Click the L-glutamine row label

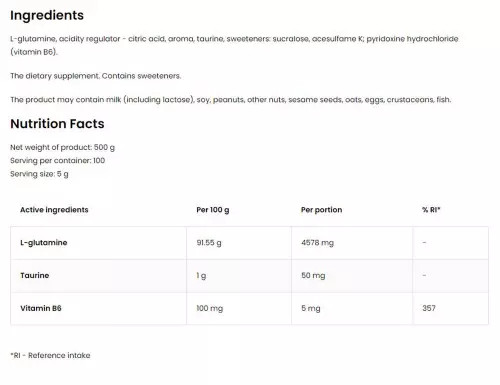[44, 243]
